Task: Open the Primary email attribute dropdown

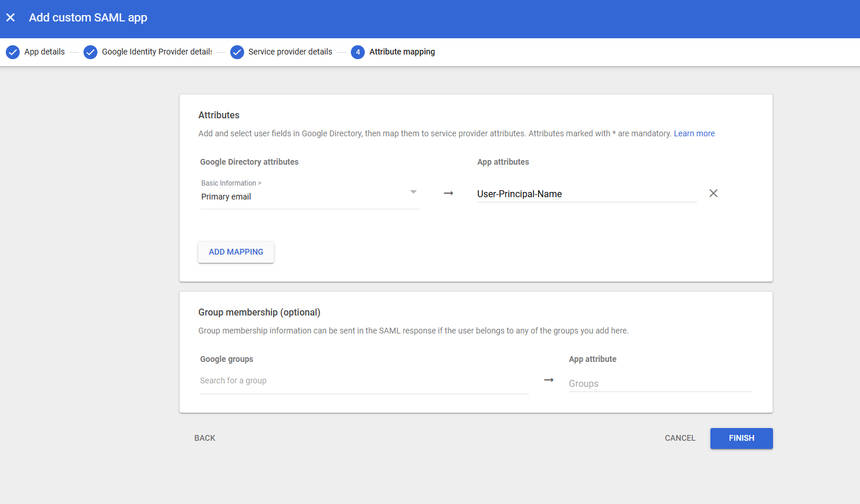Action: 413,192
